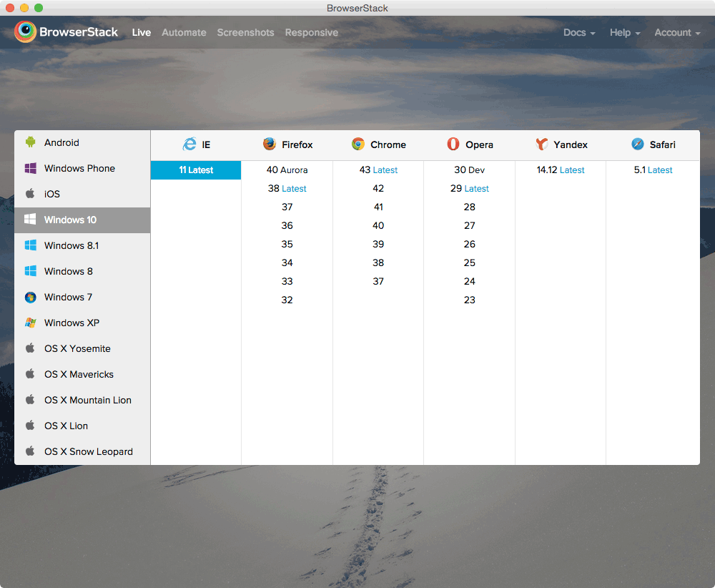The height and width of the screenshot is (588, 715).
Task: Choose Chrome version 40
Action: [x=378, y=226]
